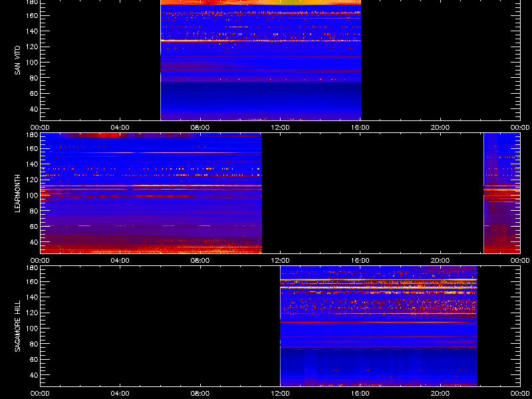Click the 160 tick label on Learmonth axis
Viewport: 532px width, 399px height.
click(x=33, y=148)
